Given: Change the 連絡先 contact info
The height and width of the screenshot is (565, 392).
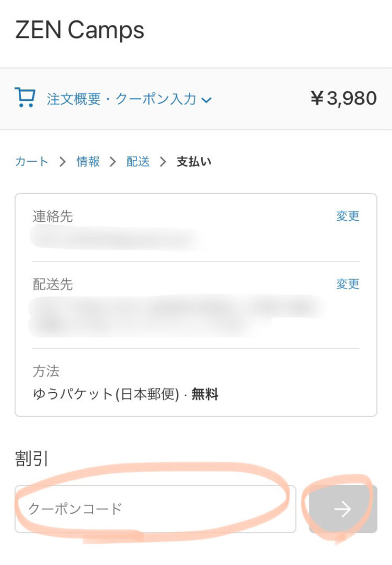Looking at the screenshot, I should pyautogui.click(x=348, y=216).
